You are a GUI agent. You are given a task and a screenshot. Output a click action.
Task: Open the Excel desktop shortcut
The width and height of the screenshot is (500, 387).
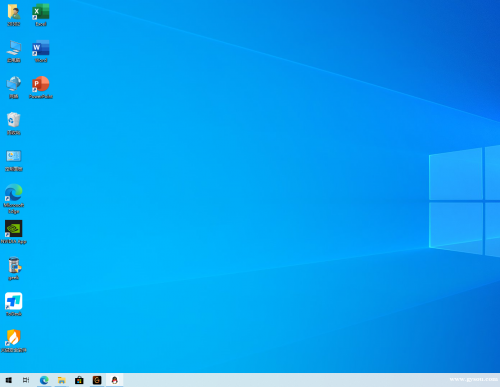(x=41, y=15)
